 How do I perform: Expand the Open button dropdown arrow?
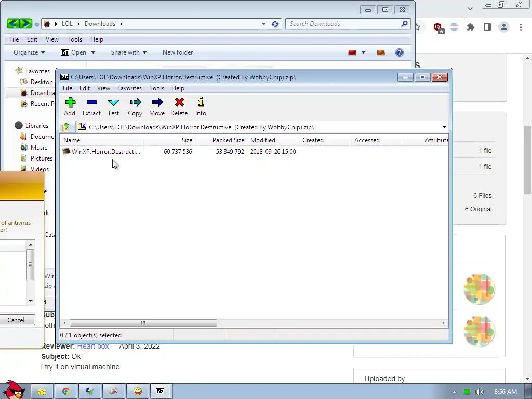93,52
